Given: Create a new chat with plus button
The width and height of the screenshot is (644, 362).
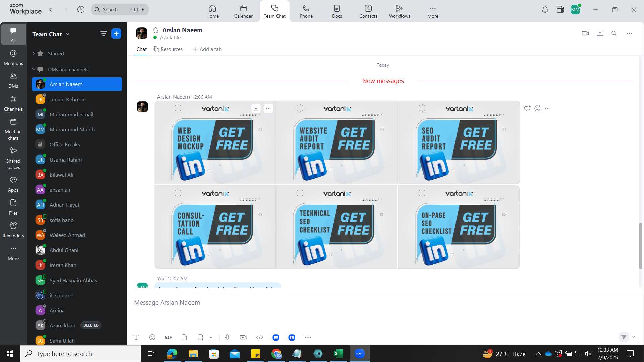Looking at the screenshot, I should [x=116, y=34].
